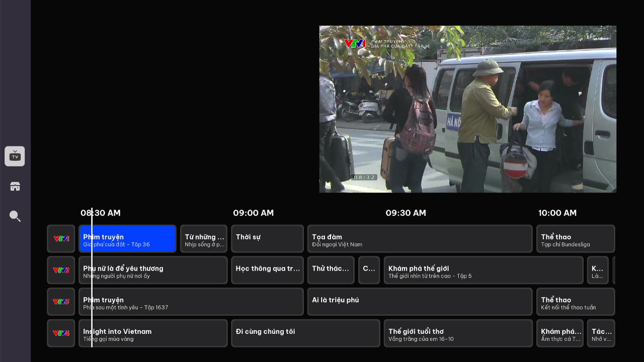Select the Thời sự program
644x362 pixels.
coord(267,238)
